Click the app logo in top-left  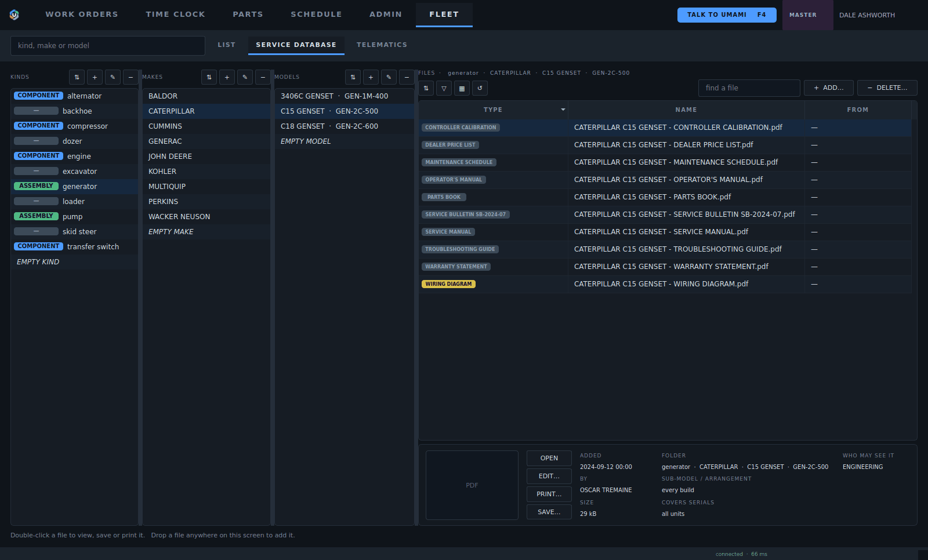pos(14,14)
